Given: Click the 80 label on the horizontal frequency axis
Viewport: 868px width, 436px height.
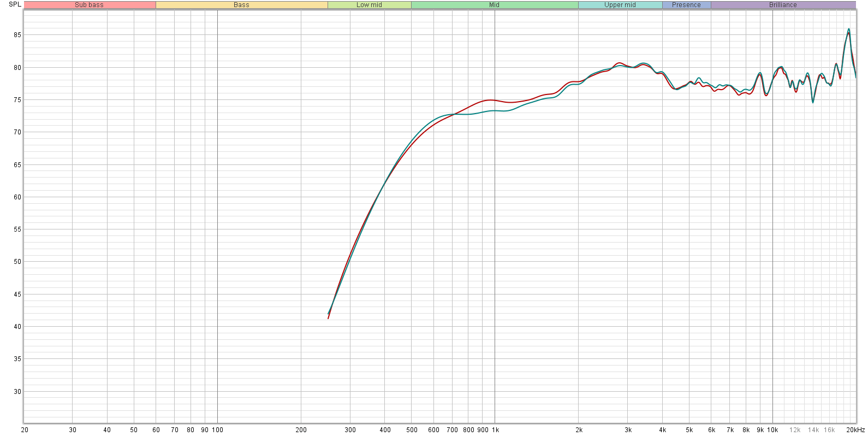Looking at the screenshot, I should coord(191,430).
